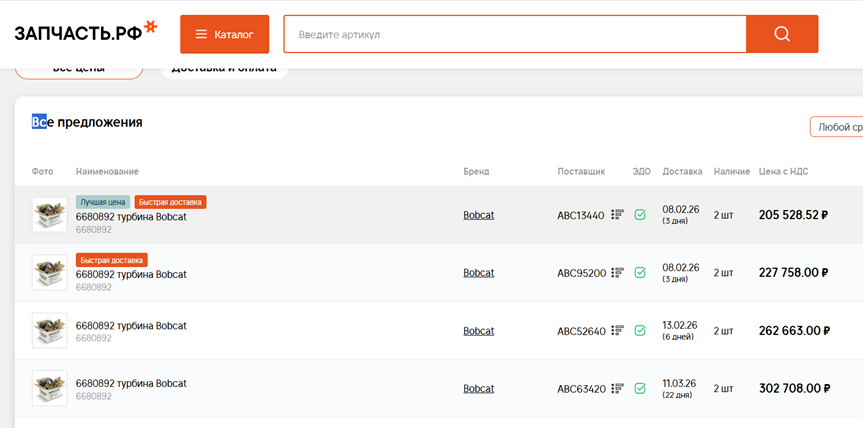Click the Все предложения heading
Image resolution: width=863 pixels, height=428 pixels.
point(87,122)
